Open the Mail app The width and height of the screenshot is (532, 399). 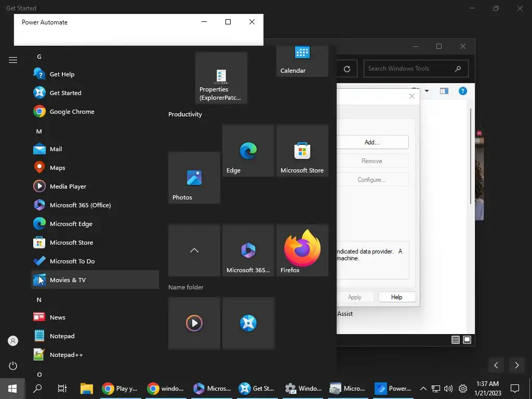[95, 149]
